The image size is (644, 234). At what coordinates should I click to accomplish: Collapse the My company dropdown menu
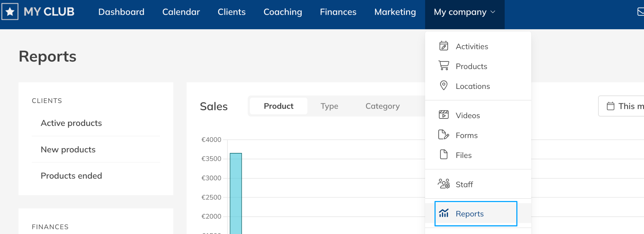pyautogui.click(x=464, y=12)
